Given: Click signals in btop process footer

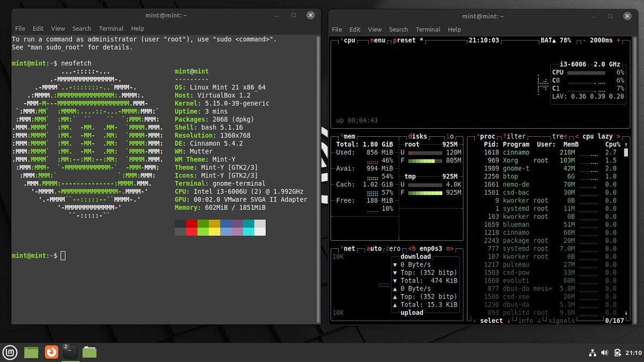Looking at the screenshot, I should point(561,321).
